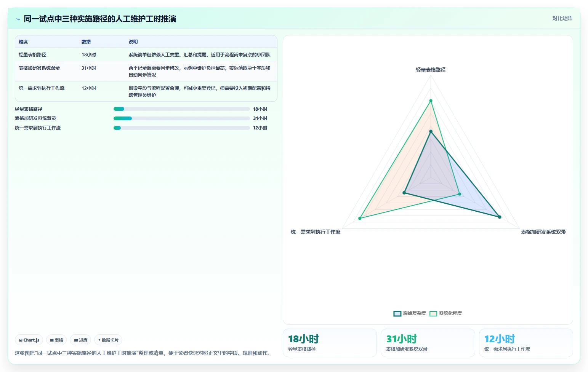
Task: Toggle the 系统化程度 legend item
Action: click(x=445, y=313)
